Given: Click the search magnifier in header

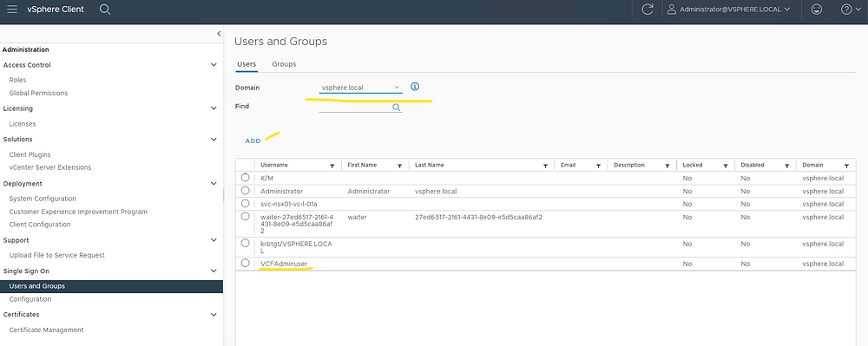Looking at the screenshot, I should click(105, 10).
